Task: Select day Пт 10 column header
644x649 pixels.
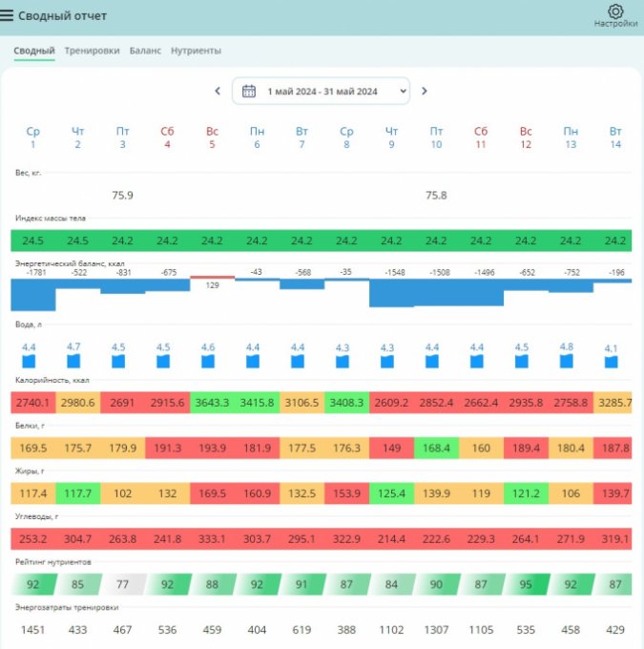Action: (436, 137)
